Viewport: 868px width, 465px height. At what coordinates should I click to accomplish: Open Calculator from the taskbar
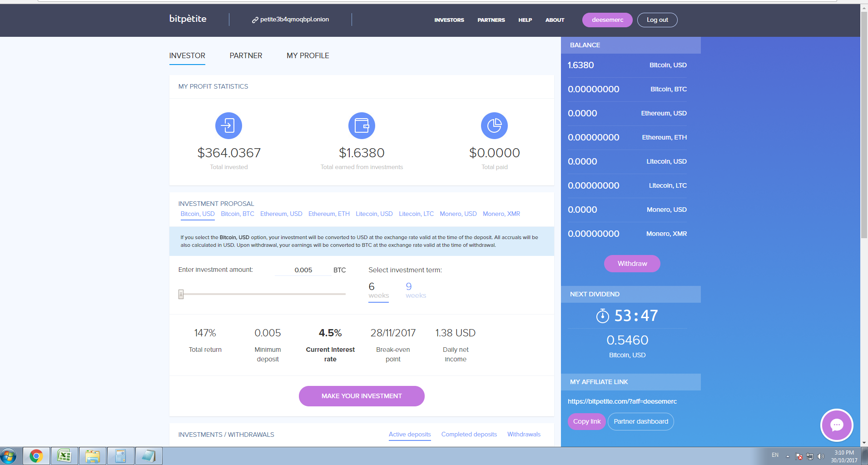pos(120,456)
